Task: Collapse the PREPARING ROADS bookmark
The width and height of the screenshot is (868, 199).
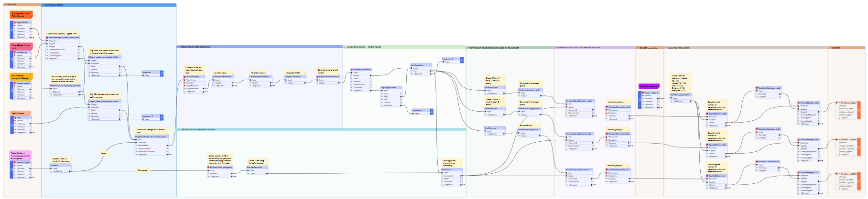Action: (43, 5)
